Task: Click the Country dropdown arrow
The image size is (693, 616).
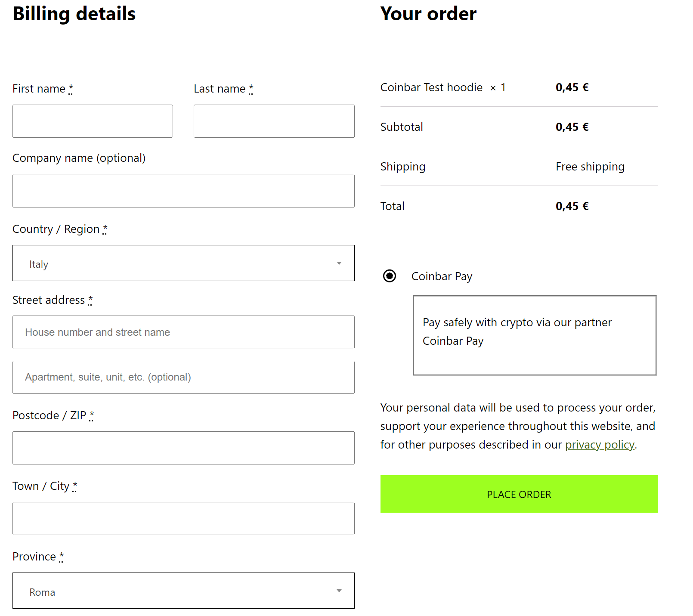Action: pos(339,263)
